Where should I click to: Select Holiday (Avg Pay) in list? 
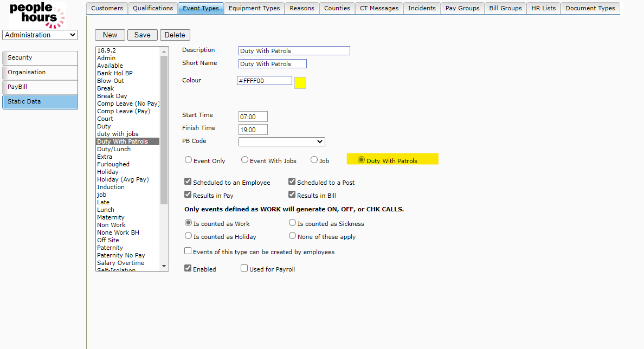(123, 179)
